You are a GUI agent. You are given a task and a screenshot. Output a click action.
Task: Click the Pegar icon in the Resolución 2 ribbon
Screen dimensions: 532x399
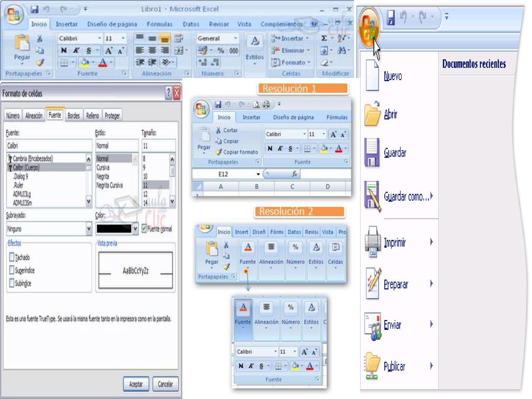[212, 249]
